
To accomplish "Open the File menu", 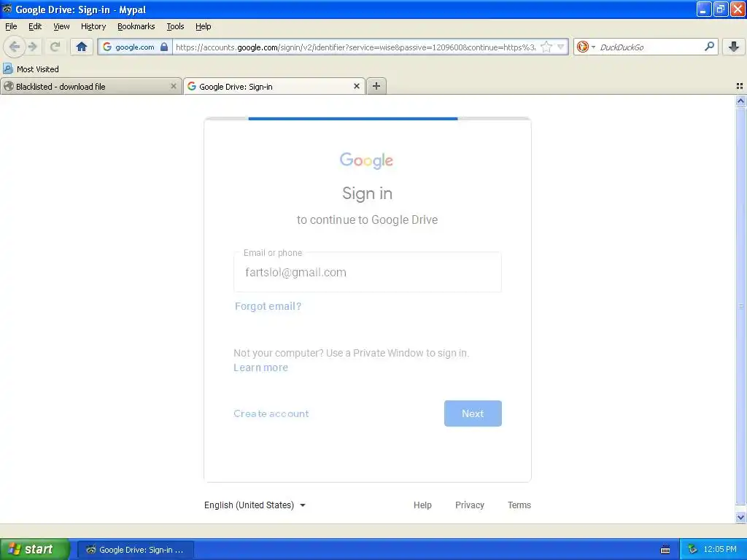I will pos(11,26).
